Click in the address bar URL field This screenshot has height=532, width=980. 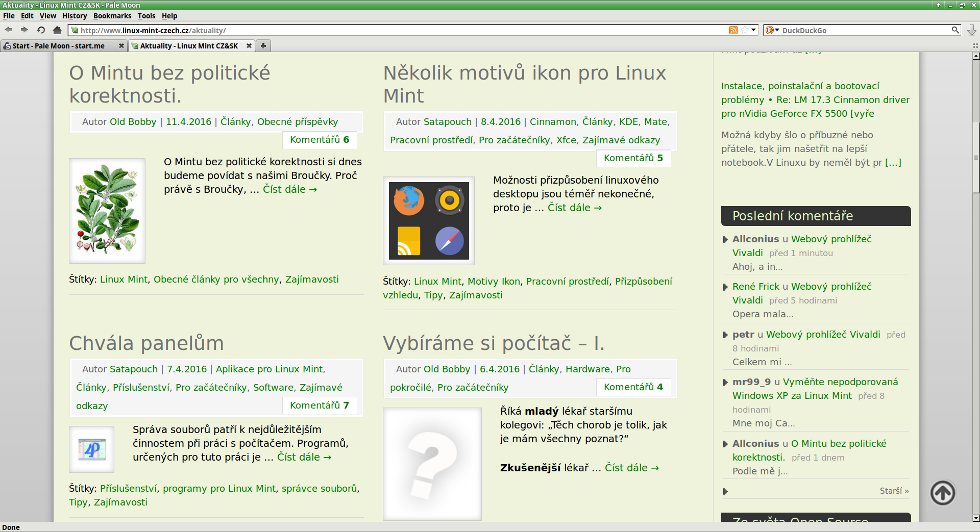(x=398, y=30)
